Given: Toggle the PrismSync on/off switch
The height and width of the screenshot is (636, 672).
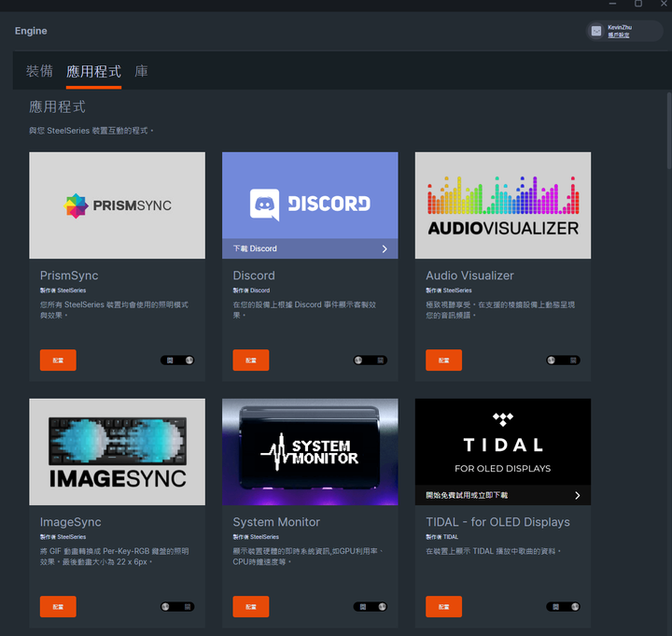Looking at the screenshot, I should [x=177, y=360].
